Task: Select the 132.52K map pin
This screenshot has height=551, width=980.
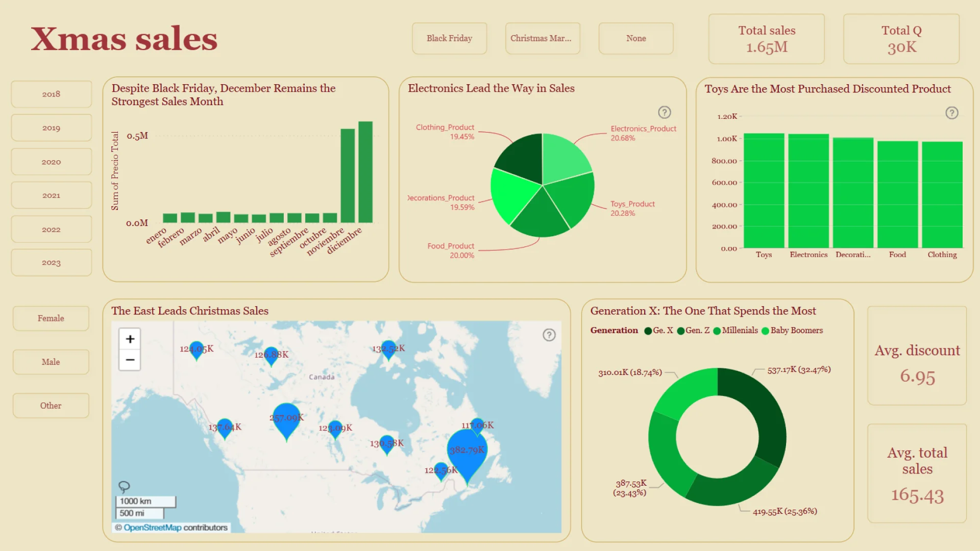Action: point(388,349)
